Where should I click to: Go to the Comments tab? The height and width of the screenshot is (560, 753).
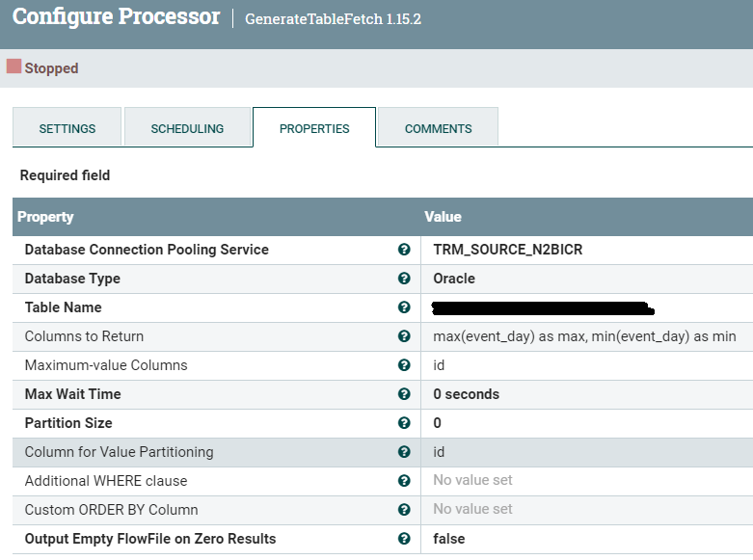(438, 128)
